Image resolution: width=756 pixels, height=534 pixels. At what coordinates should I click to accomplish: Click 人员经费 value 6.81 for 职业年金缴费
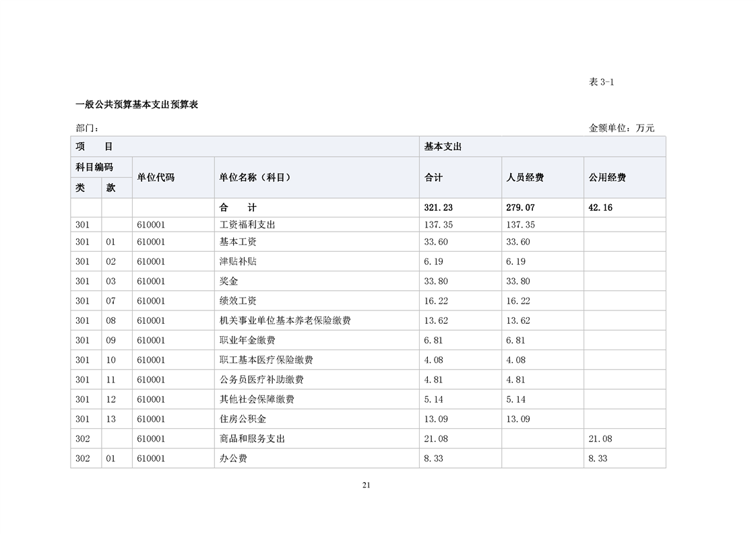click(515, 341)
